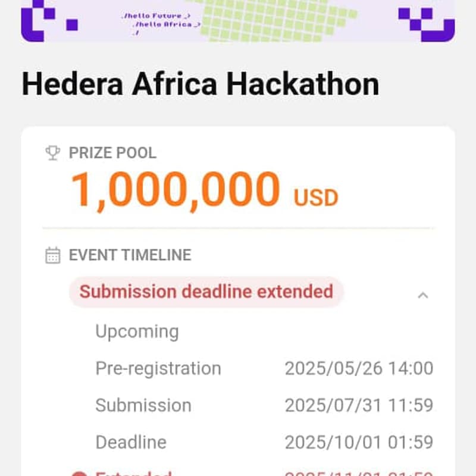Collapse the event timeline with the chevron

pyautogui.click(x=423, y=295)
